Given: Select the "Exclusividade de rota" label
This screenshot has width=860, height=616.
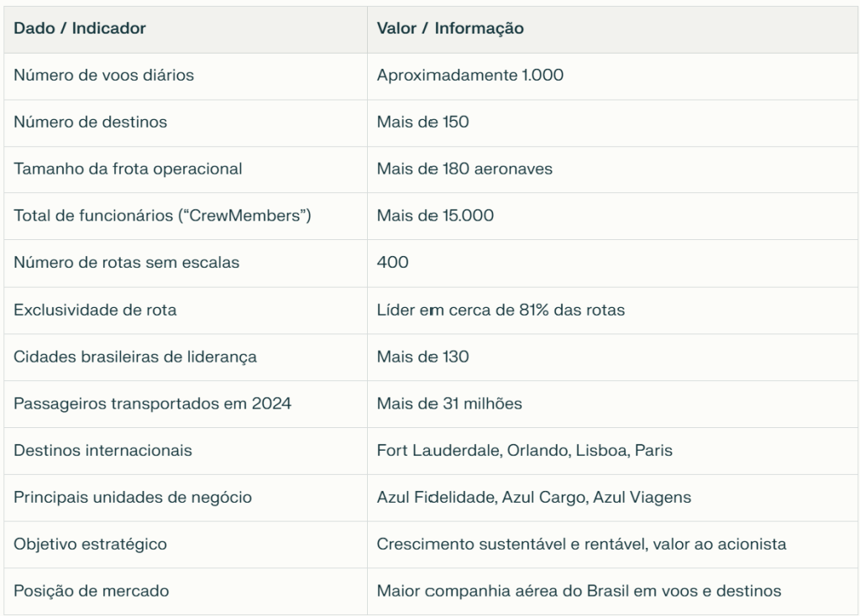Looking at the screenshot, I should [x=95, y=310].
